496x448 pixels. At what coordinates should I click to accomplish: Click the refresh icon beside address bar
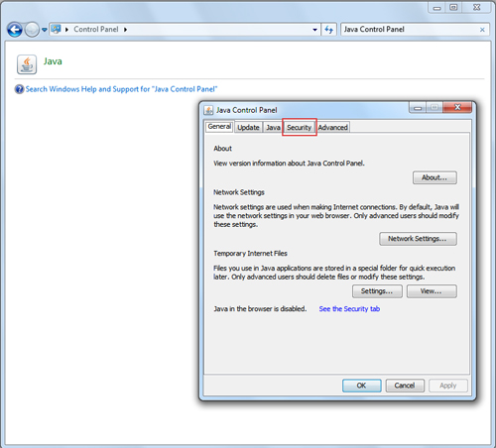328,30
